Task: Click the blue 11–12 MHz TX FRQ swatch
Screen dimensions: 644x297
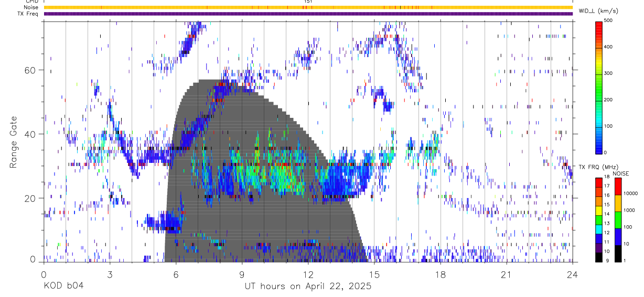Action: (x=598, y=238)
